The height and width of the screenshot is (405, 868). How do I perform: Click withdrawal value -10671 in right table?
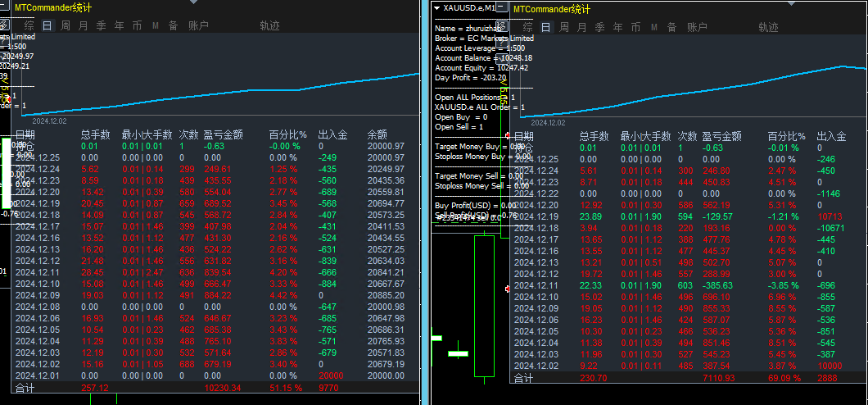click(831, 228)
